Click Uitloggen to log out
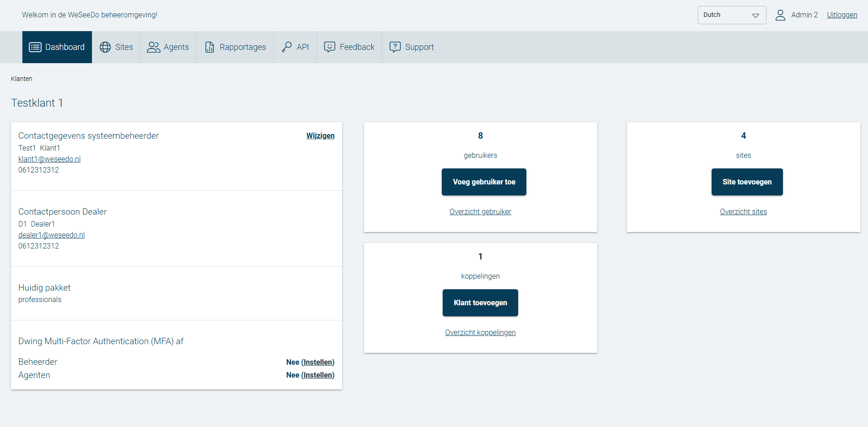 pos(841,15)
